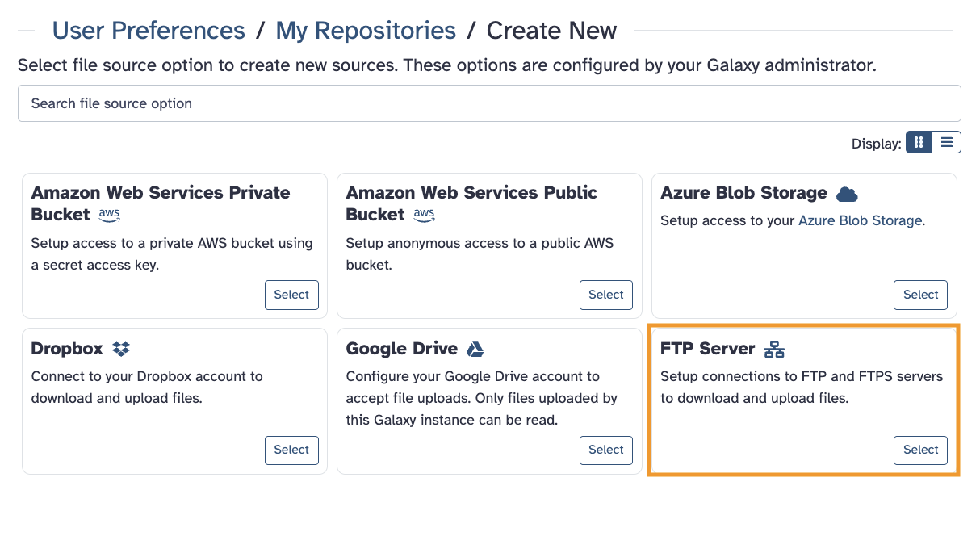Image resolution: width=980 pixels, height=557 pixels.
Task: Click the Dropbox account description text
Action: pyautogui.click(x=147, y=387)
